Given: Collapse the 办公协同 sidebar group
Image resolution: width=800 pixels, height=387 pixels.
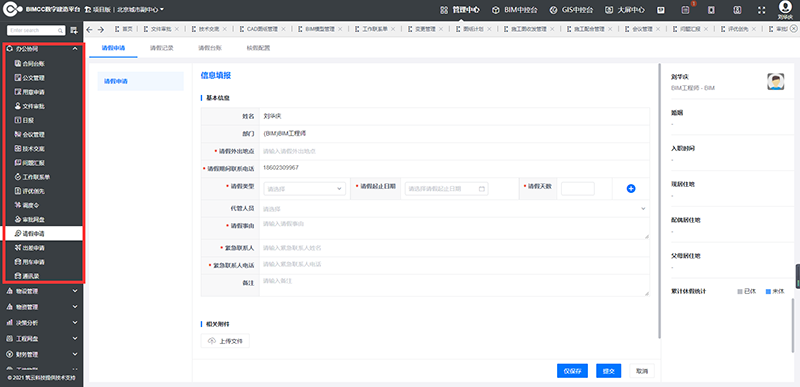Looking at the screenshot, I should tap(43, 49).
